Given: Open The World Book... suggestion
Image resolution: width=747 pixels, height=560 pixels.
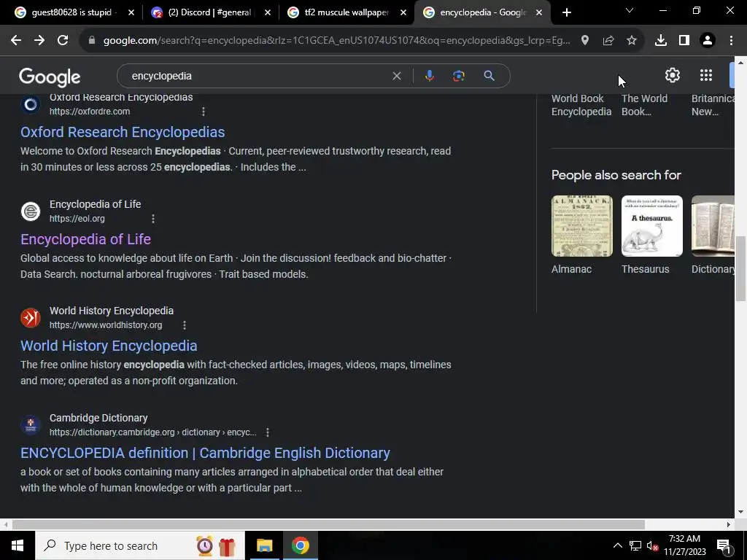Looking at the screenshot, I should click(x=644, y=105).
